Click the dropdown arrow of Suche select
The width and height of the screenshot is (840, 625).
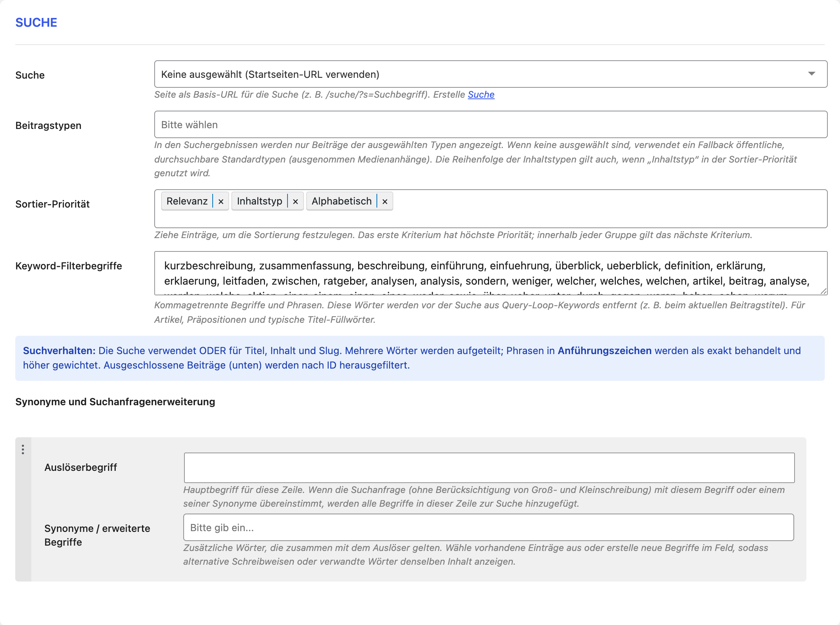tap(812, 74)
